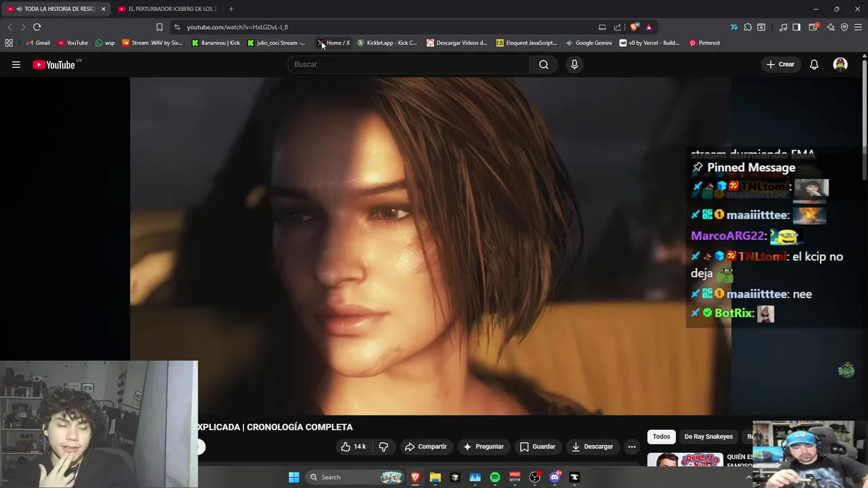Open more actions three-dot menu under video
Viewport: 868px width, 488px height.
[631, 447]
